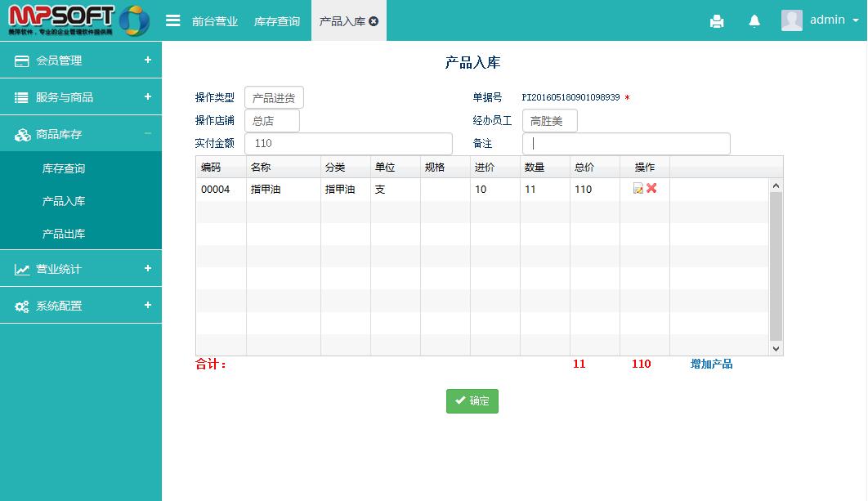Expand the 系统配置 sidebar menu
Viewport: 868px width, 501px height.
[x=81, y=306]
